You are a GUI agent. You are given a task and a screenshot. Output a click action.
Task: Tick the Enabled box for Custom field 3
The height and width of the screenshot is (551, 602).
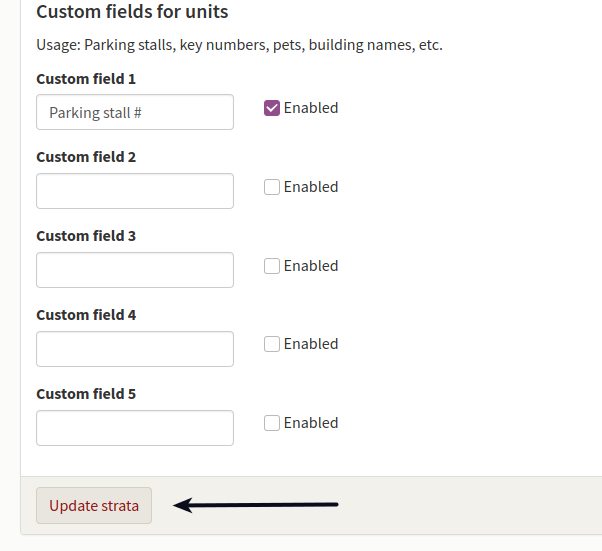[x=272, y=266]
